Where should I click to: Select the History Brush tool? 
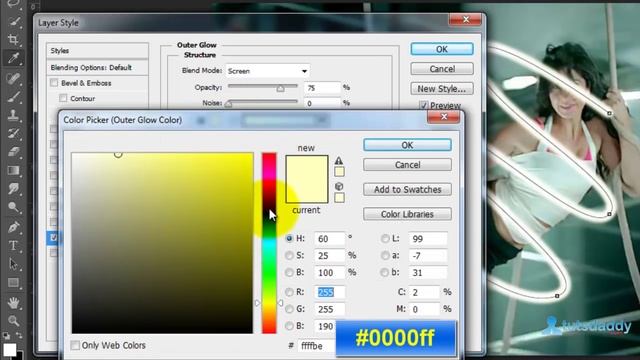coord(13,134)
